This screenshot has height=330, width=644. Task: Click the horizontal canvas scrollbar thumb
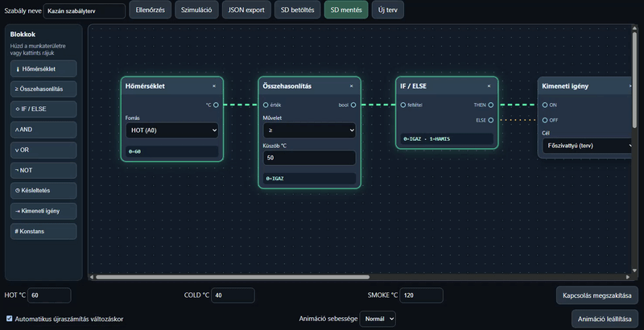[233, 277]
